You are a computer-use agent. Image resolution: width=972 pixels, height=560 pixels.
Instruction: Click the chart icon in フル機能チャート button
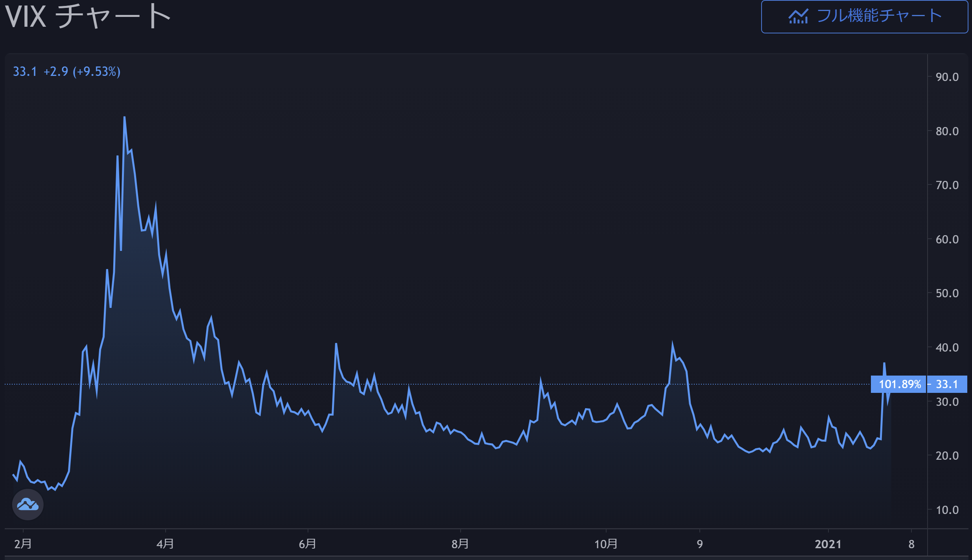tap(798, 17)
